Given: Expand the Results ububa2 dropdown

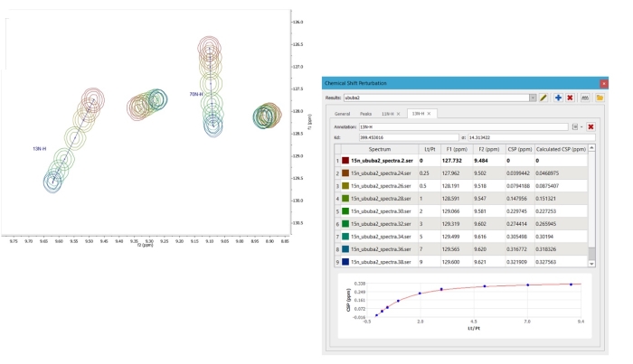Looking at the screenshot, I should click(x=533, y=97).
